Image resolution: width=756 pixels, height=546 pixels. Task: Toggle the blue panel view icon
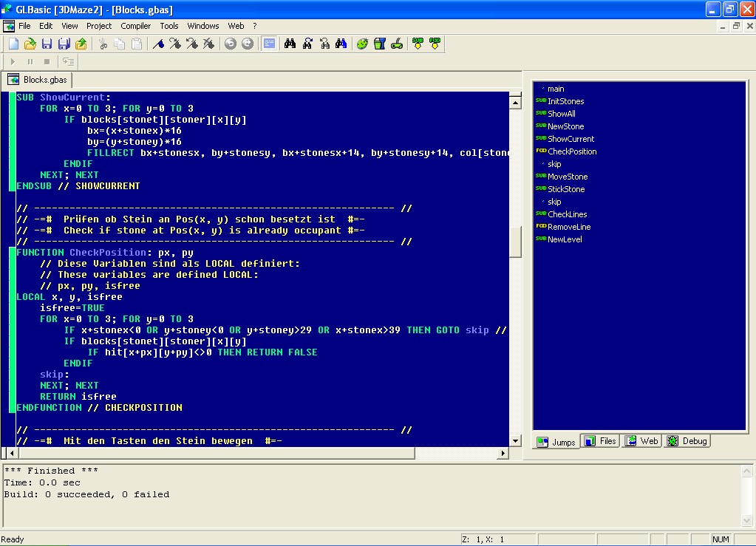coord(269,44)
